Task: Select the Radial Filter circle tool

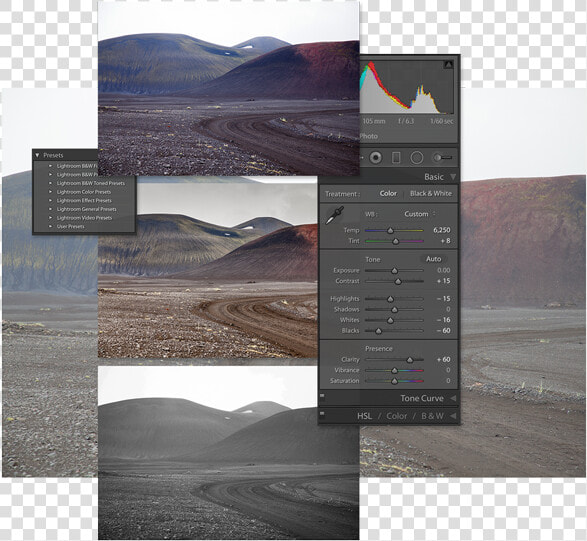Action: pos(417,158)
